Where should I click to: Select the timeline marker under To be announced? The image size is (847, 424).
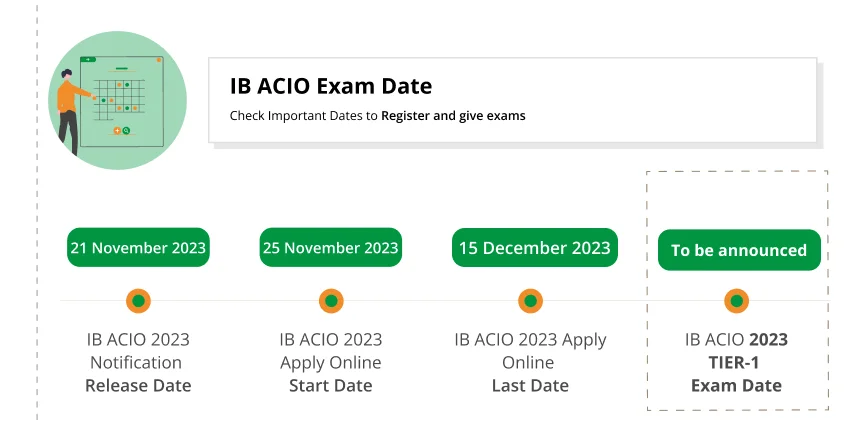[737, 300]
